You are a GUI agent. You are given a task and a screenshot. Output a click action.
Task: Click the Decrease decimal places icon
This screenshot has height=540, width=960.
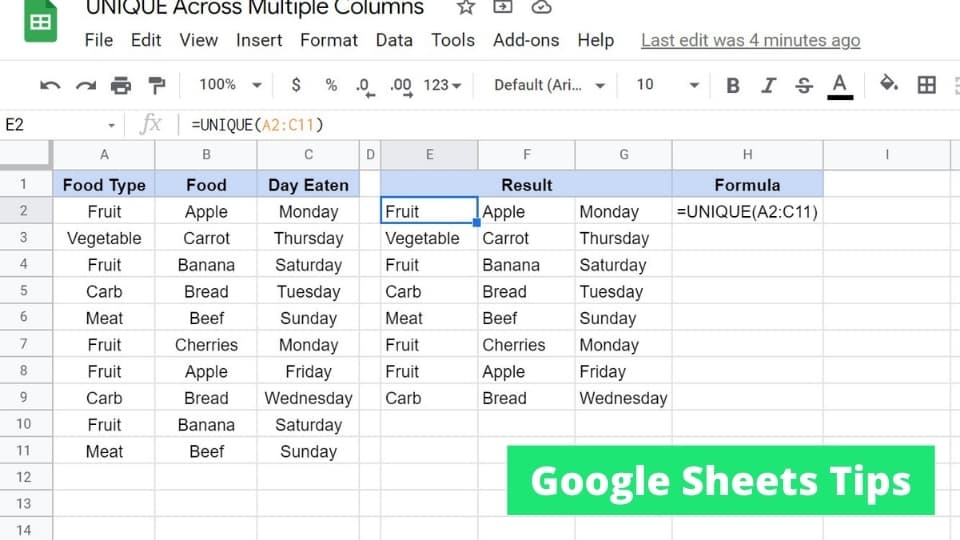pos(365,86)
